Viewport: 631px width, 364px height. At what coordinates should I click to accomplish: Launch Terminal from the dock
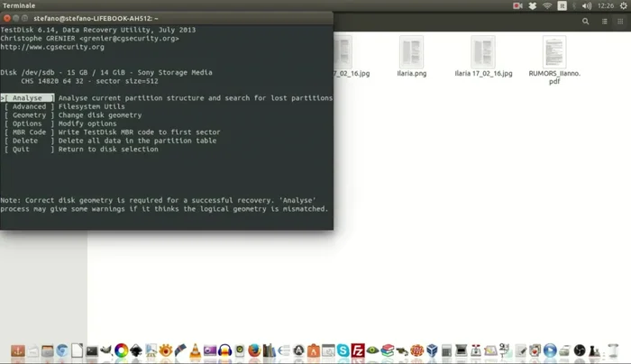tap(92, 351)
